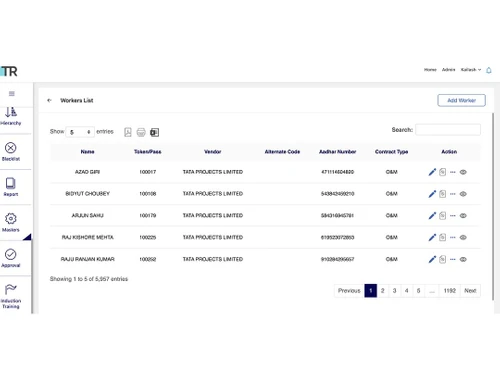Open the Show entries count dropdown
Image resolution: width=500 pixels, height=375 pixels.
[80, 132]
